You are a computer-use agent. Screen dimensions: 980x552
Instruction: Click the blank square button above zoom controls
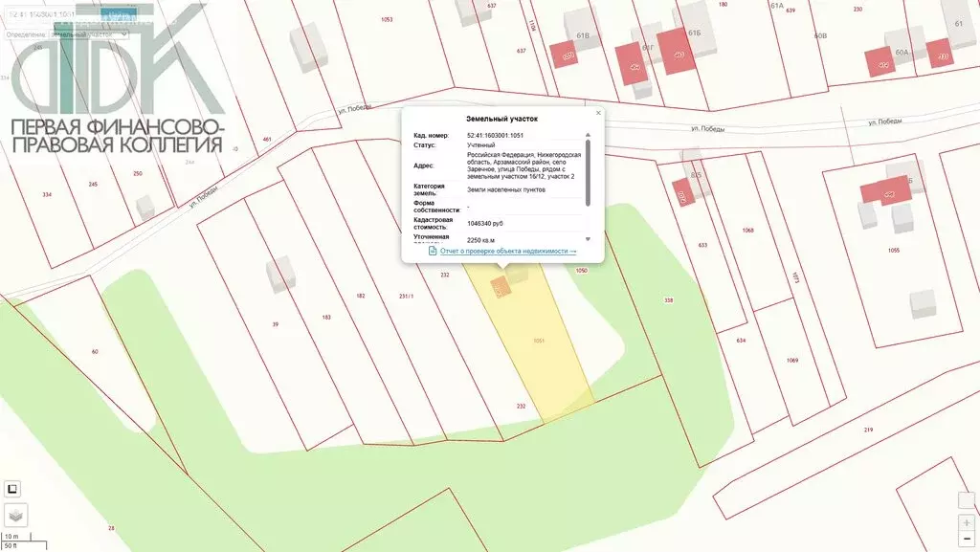tap(967, 500)
